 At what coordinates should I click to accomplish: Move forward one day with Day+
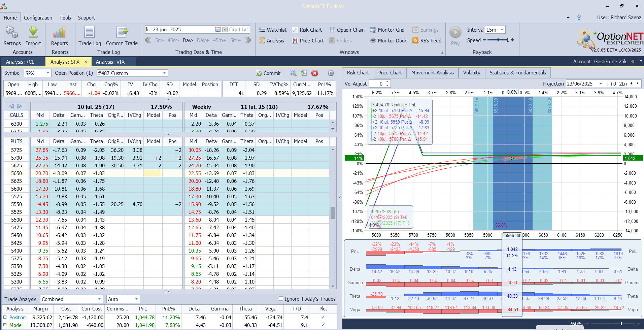click(x=203, y=40)
